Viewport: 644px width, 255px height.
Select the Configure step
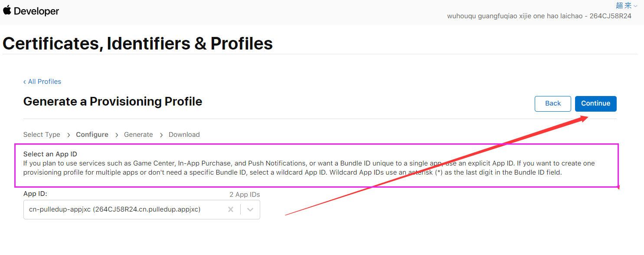tap(92, 135)
